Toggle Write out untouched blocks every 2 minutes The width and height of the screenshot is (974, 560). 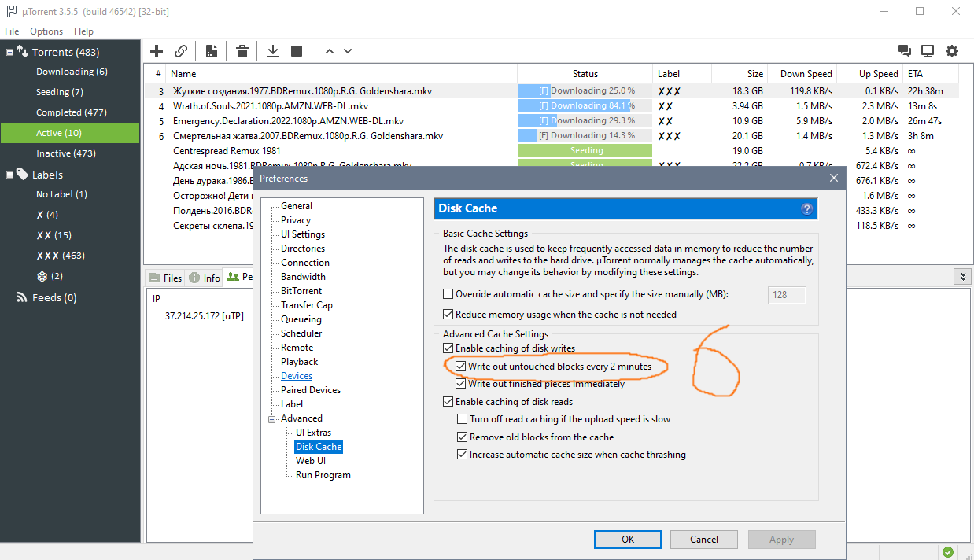click(461, 367)
